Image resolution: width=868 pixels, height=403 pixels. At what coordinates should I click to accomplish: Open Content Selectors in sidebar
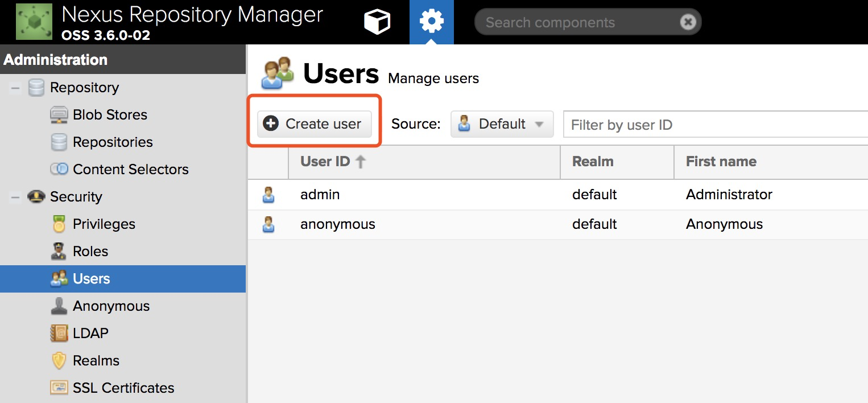(130, 169)
